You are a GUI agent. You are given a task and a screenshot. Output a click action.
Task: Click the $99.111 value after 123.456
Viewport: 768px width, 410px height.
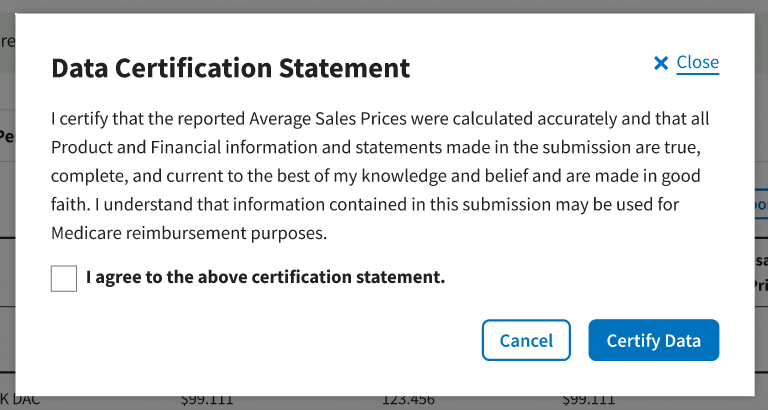click(588, 402)
